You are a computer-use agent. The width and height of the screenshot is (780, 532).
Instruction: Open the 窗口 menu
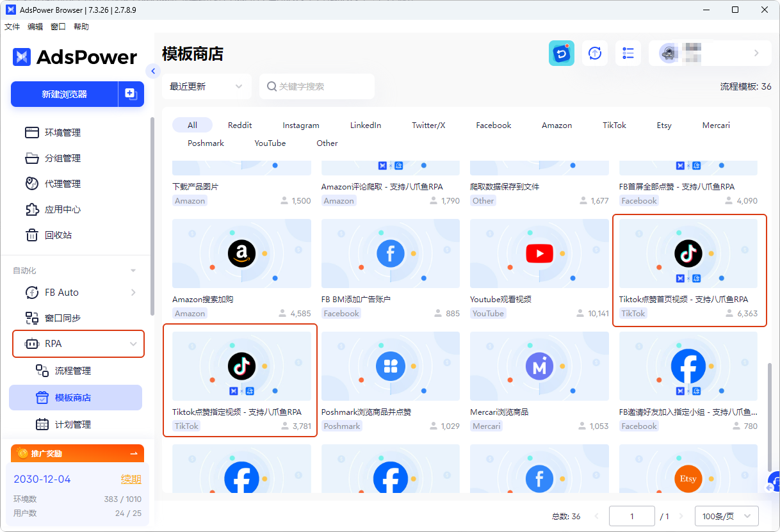[58, 27]
